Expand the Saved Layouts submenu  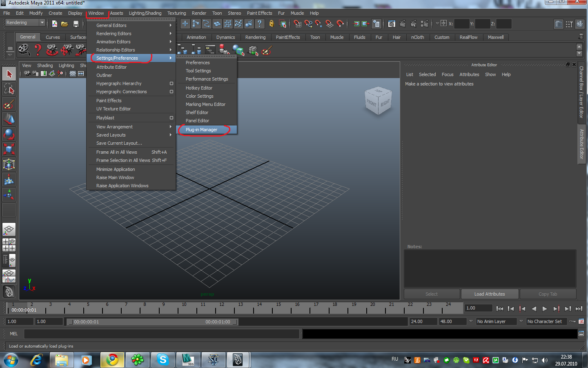click(132, 135)
